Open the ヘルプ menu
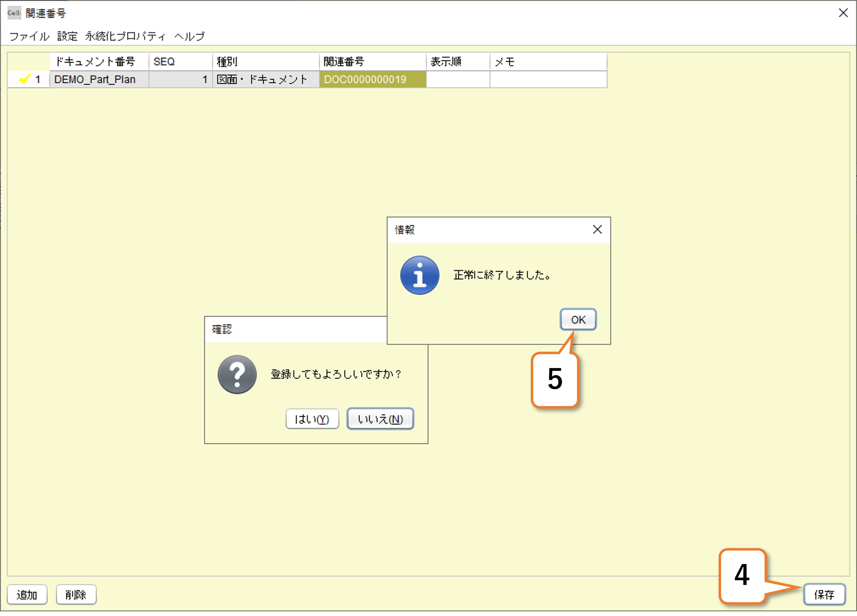 tap(189, 36)
